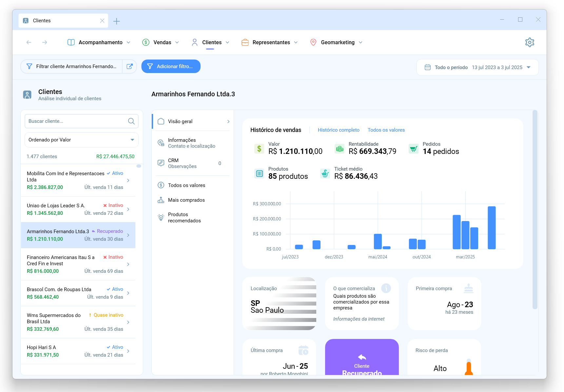Click the Mais comprados podium icon
This screenshot has height=392, width=564.
pyautogui.click(x=161, y=200)
